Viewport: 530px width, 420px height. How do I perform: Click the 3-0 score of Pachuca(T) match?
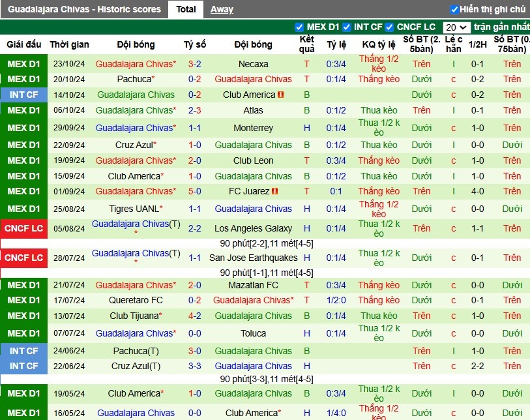195,351
